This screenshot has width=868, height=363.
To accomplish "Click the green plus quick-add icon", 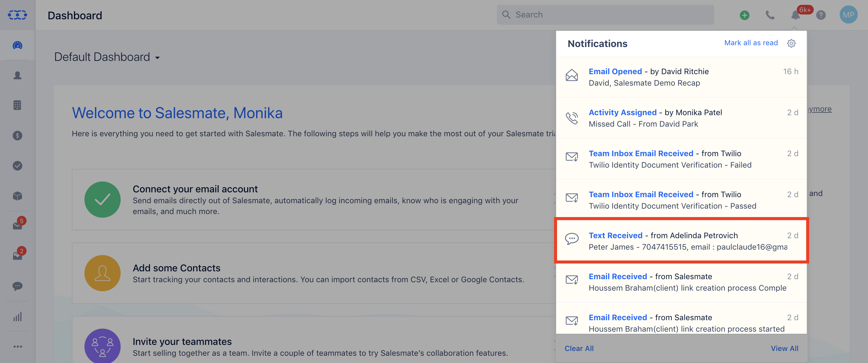I will click(x=744, y=15).
